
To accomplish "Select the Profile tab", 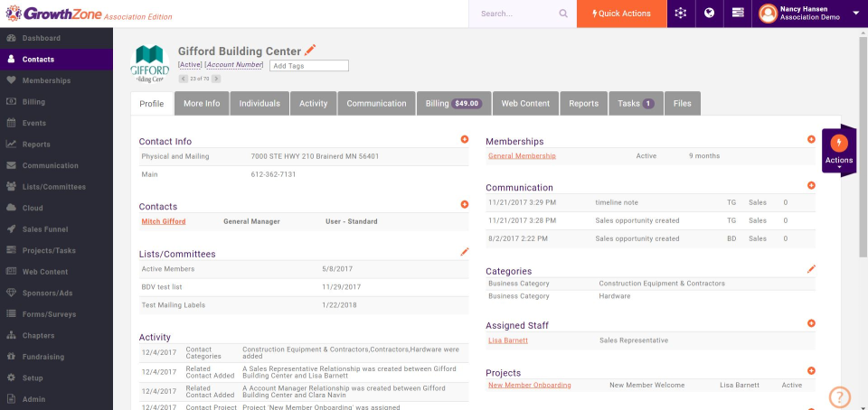I will pyautogui.click(x=152, y=103).
